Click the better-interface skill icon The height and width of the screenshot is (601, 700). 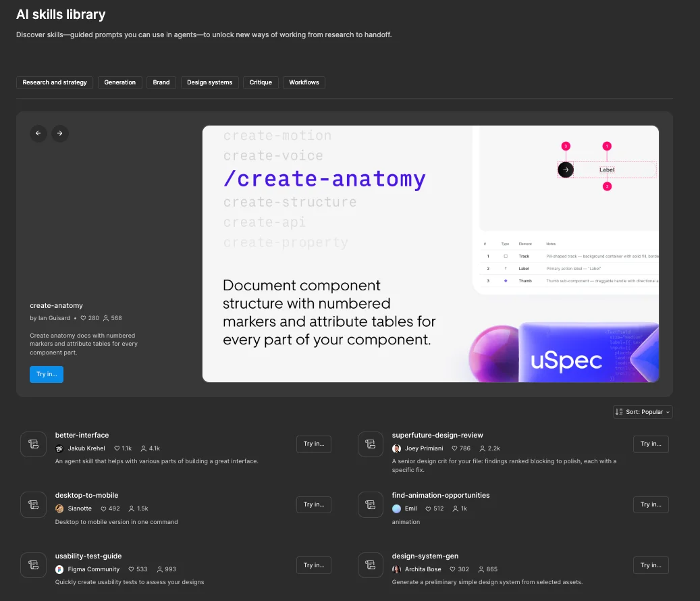pos(34,444)
